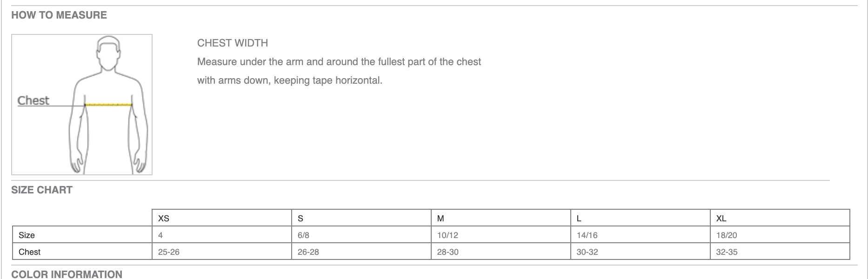Click the 'Measure under the arm' instruction text

pyautogui.click(x=339, y=62)
